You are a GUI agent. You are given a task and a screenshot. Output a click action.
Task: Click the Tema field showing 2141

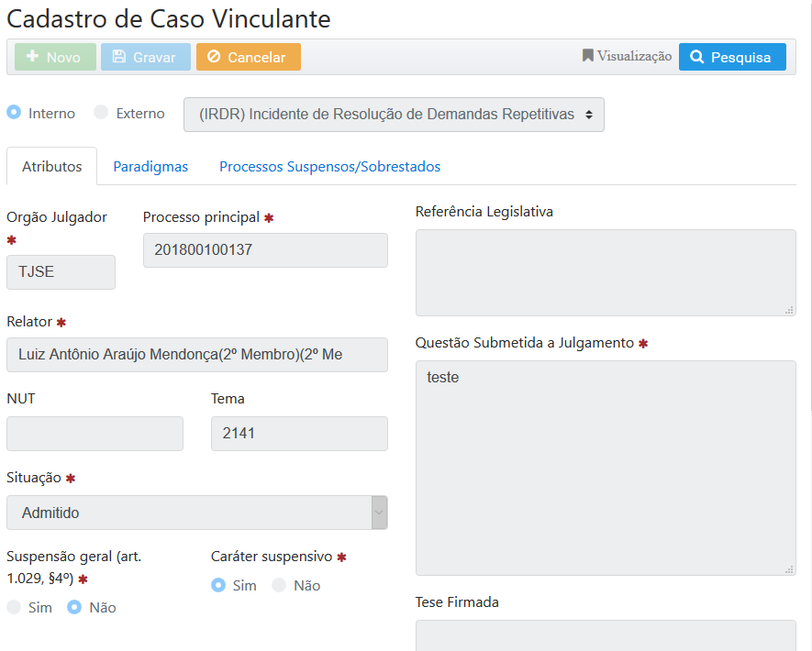[x=299, y=434]
